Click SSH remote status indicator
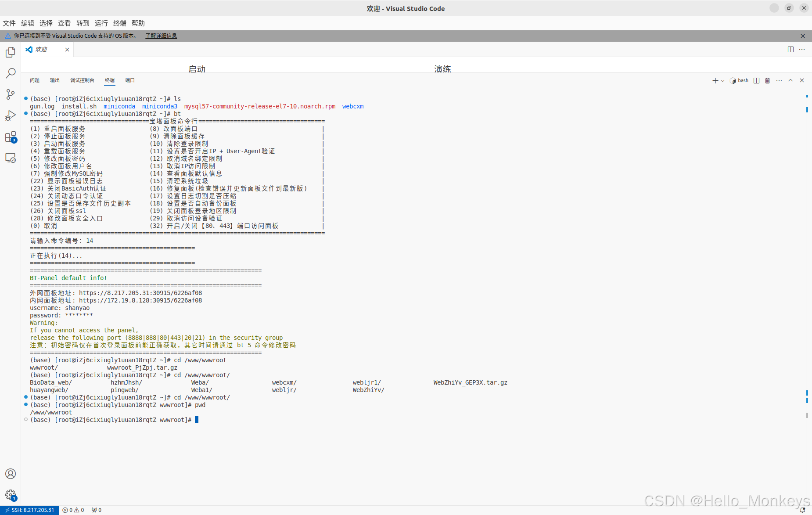Image resolution: width=812 pixels, height=515 pixels. (x=29, y=510)
